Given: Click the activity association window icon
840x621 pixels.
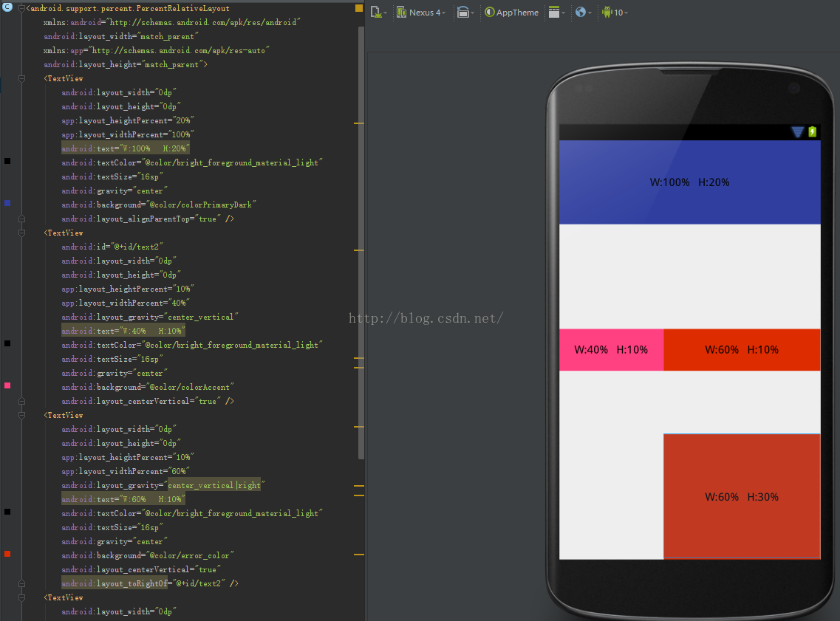Looking at the screenshot, I should pos(554,12).
